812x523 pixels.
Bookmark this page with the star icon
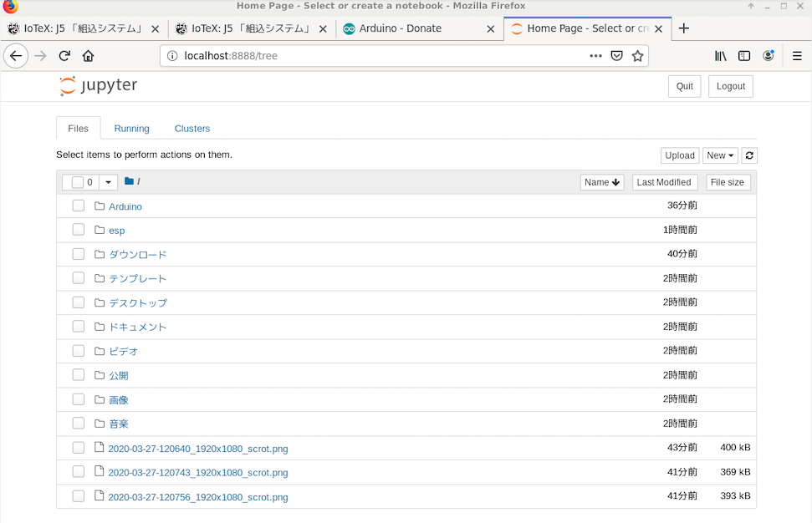click(x=637, y=56)
